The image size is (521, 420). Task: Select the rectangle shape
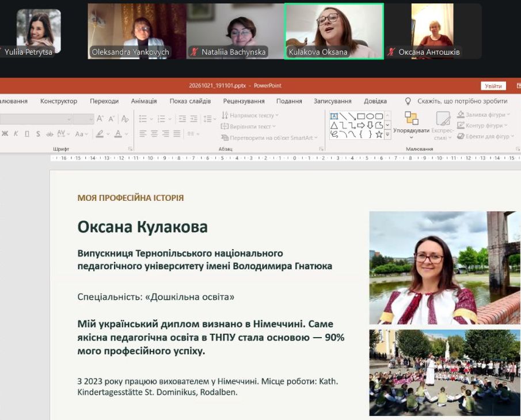[361, 116]
